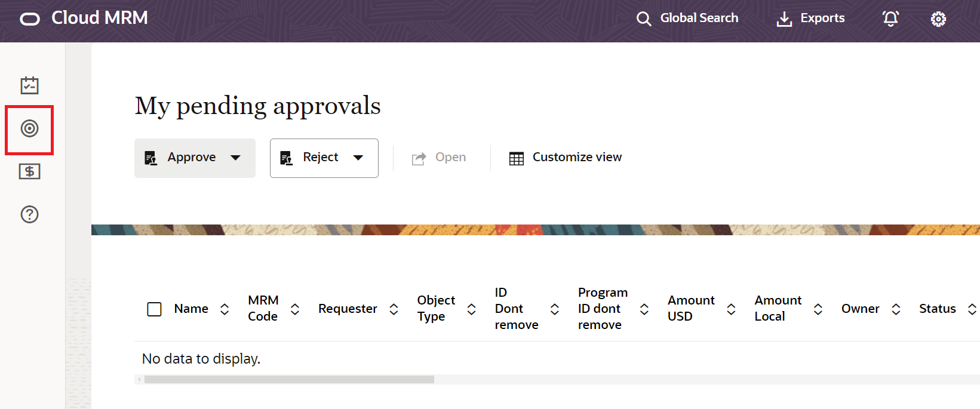Viewport: 980px width, 409px height.
Task: Sort by the Owner column arrows
Action: tap(896, 309)
